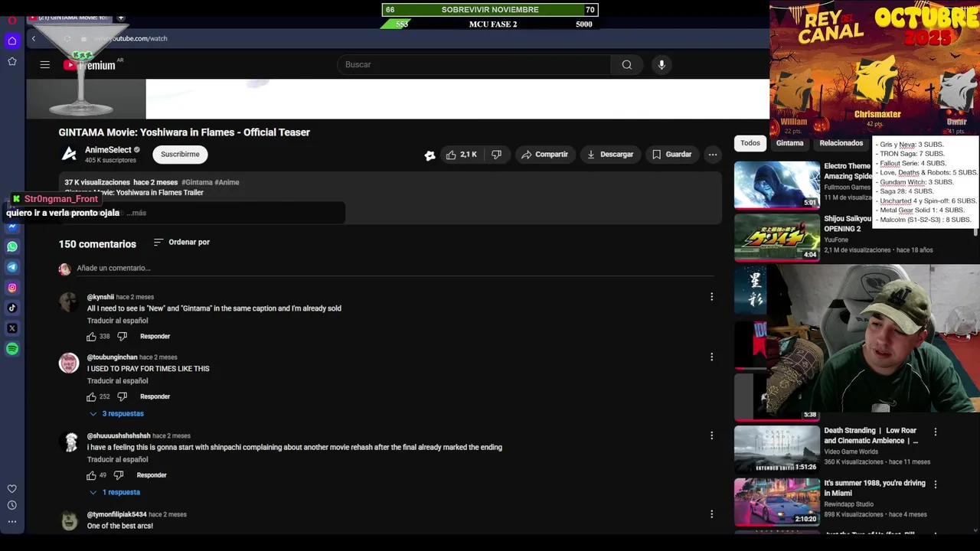Image resolution: width=980 pixels, height=551 pixels.
Task: Open Spotify in Opera sidebar
Action: pos(12,349)
